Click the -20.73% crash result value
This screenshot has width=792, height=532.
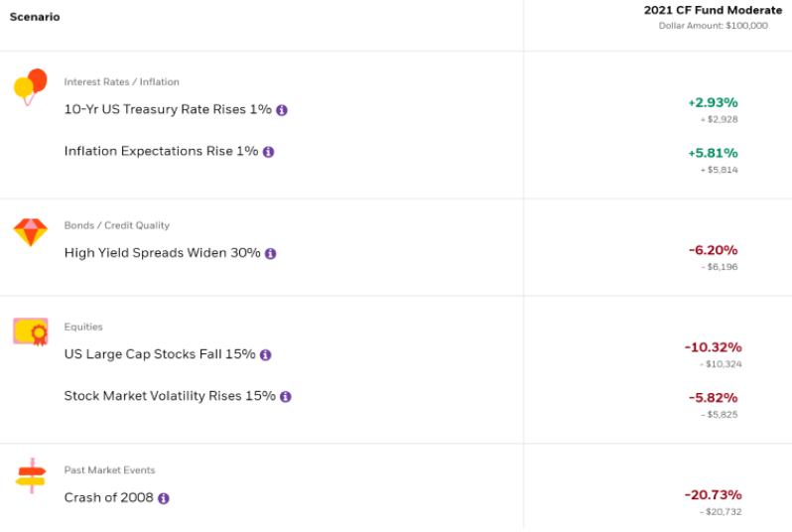tap(714, 495)
